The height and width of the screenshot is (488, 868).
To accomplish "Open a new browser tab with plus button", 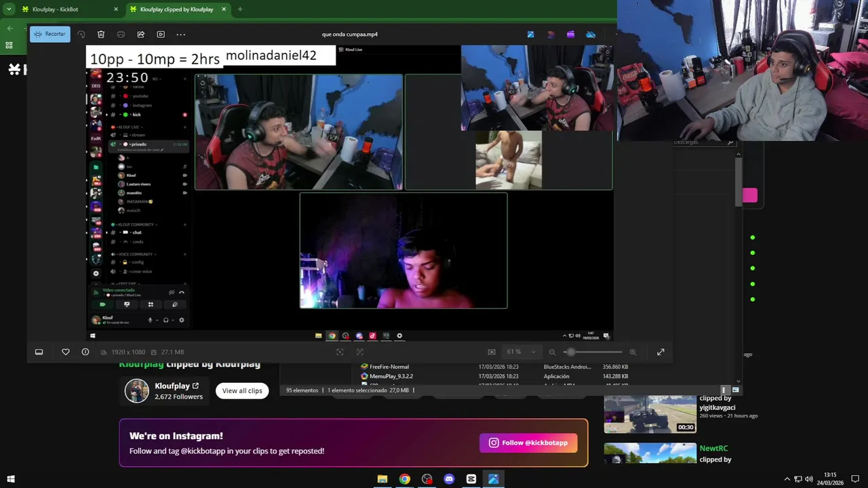I will click(240, 9).
